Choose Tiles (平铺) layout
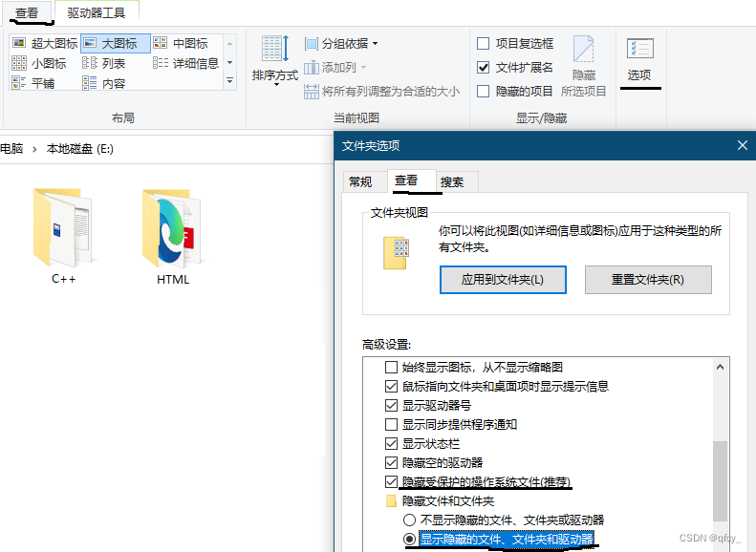The image size is (756, 552). click(32, 83)
